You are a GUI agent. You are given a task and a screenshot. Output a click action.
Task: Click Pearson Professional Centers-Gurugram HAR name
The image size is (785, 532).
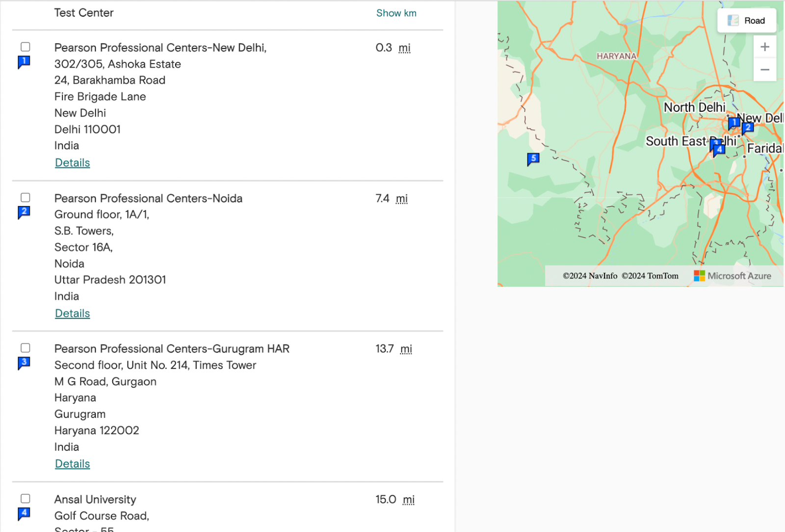tap(172, 349)
